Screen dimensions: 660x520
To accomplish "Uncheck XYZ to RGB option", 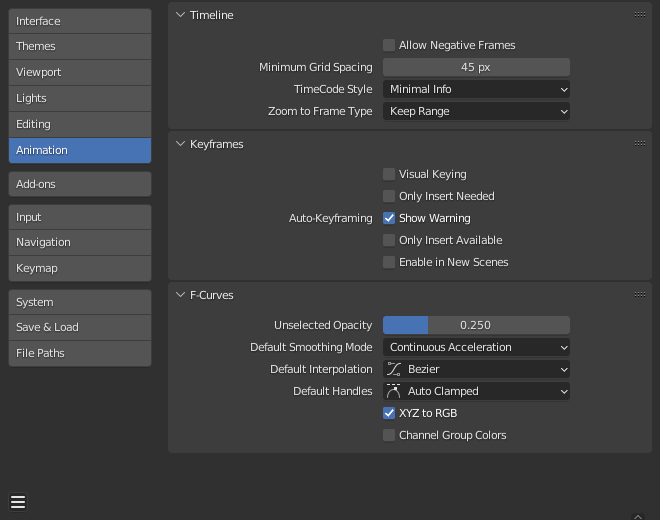I will pos(389,413).
